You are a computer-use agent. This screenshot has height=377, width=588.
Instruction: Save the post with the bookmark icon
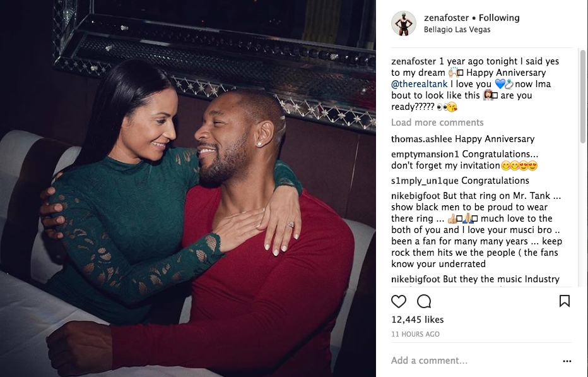[x=565, y=301]
